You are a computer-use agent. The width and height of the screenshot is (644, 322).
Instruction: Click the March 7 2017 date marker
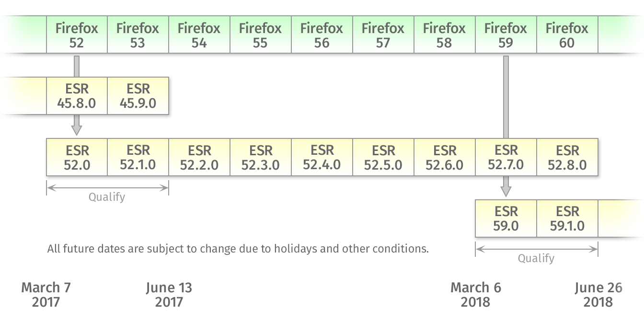(x=46, y=295)
